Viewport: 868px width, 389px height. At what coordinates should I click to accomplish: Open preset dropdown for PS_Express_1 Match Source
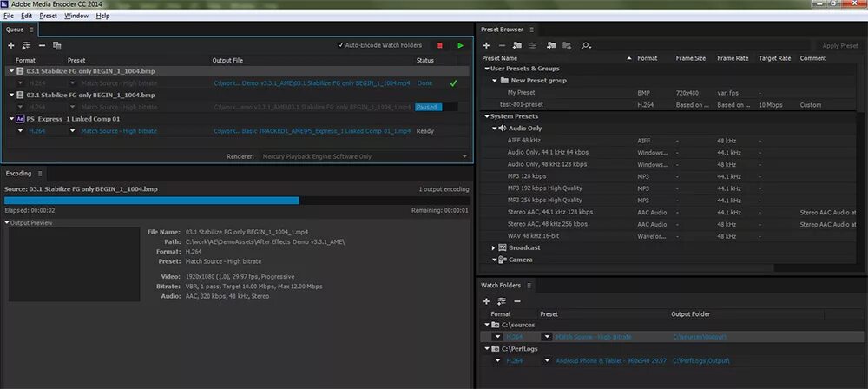click(73, 131)
